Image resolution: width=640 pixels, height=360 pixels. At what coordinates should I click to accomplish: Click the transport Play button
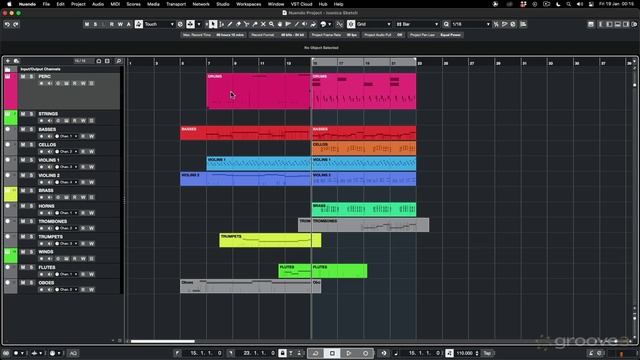pyautogui.click(x=349, y=353)
